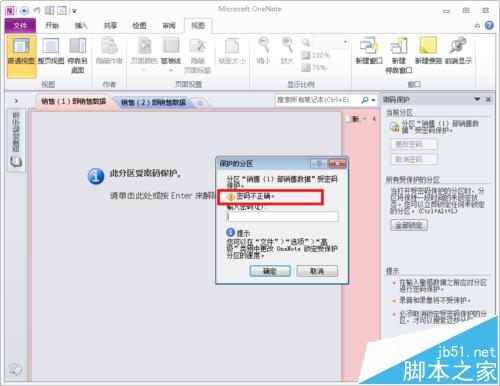The image size is (500, 386).
Task: Toggle Always on Top (前端显示) pin icon
Action: [x=458, y=46]
